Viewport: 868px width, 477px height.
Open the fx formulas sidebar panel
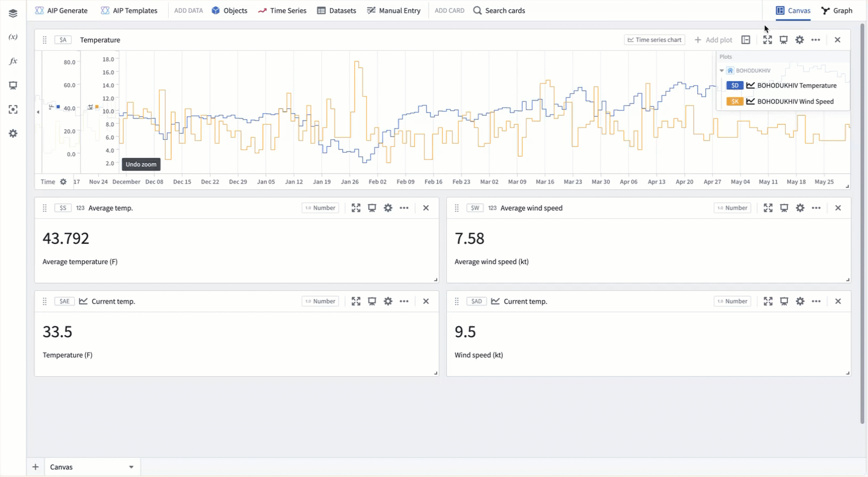pyautogui.click(x=13, y=61)
